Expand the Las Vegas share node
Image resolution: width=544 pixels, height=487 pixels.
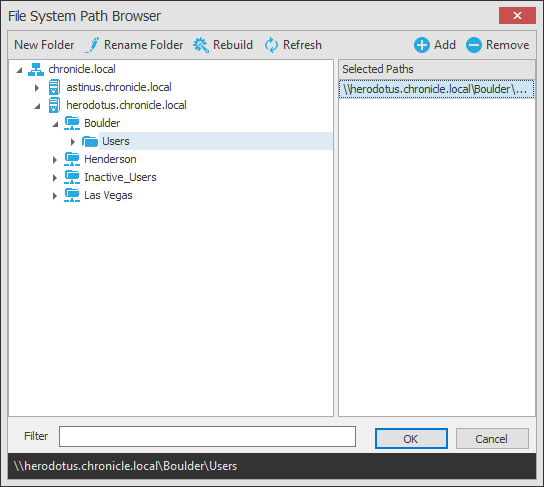point(55,196)
